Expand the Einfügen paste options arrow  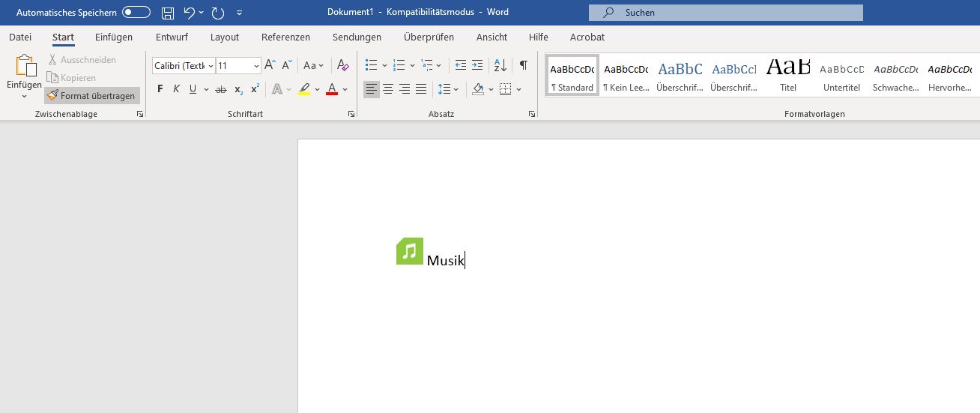(x=24, y=96)
